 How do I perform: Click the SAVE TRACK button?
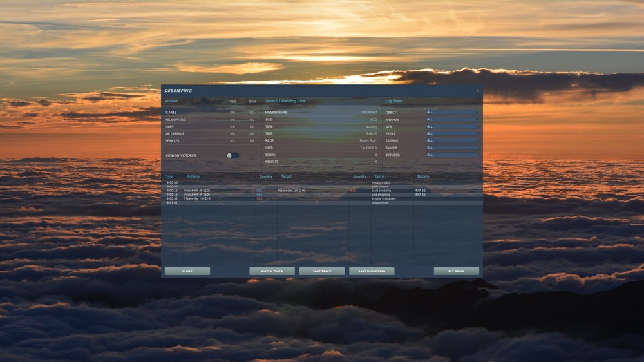(321, 271)
